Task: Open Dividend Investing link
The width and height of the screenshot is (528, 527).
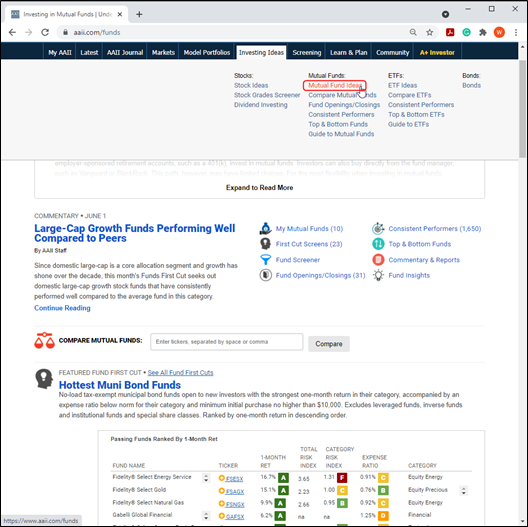Action: [261, 105]
